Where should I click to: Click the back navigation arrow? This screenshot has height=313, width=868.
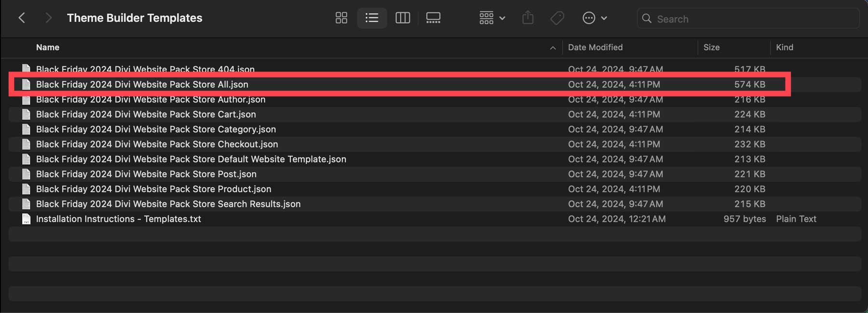tap(22, 18)
